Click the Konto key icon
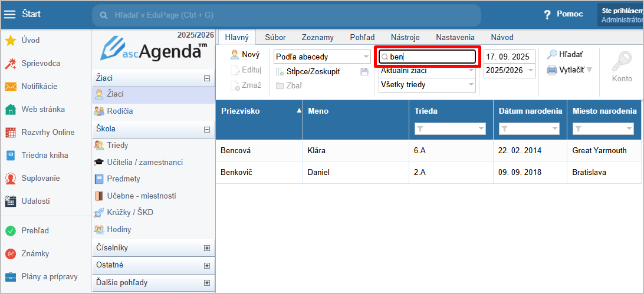This screenshot has height=294, width=644. coord(622,62)
